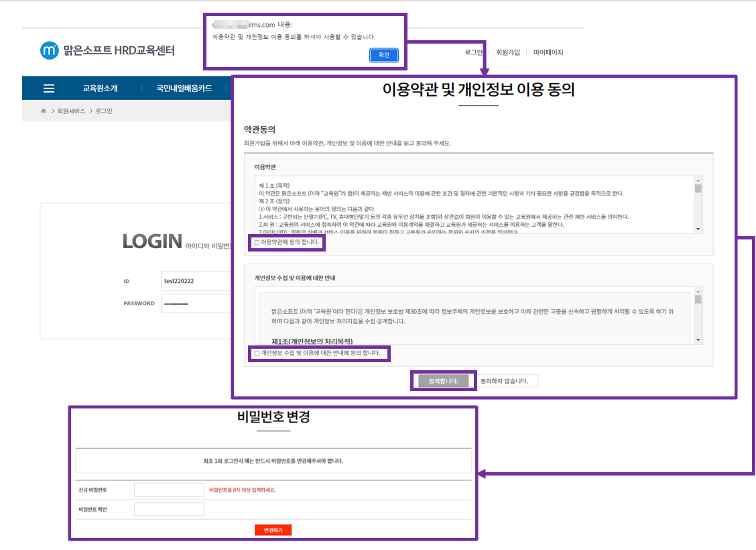Open the 교육원소개 menu
The width and height of the screenshot is (756, 550).
point(100,89)
